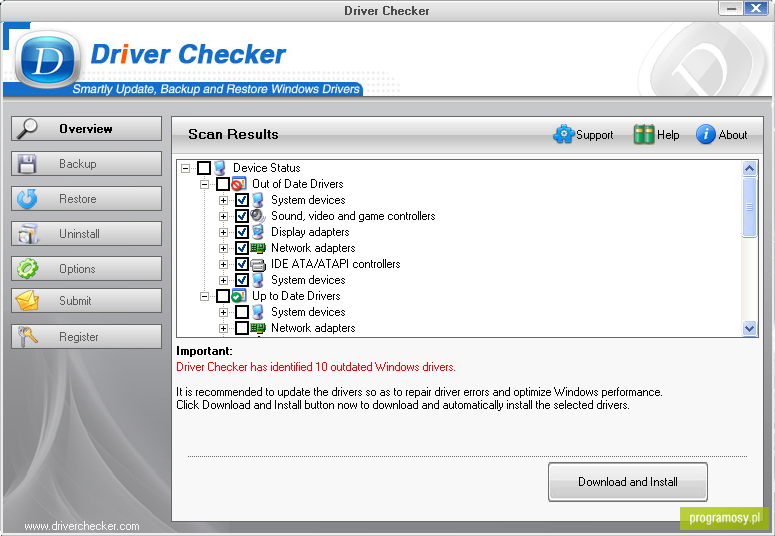Open the Options section
775x536 pixels.
(86, 268)
